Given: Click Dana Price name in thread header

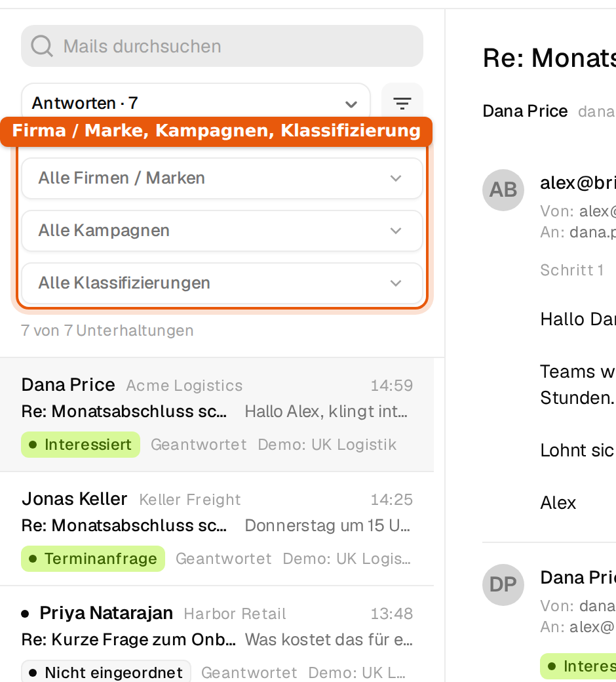Looking at the screenshot, I should (x=525, y=111).
